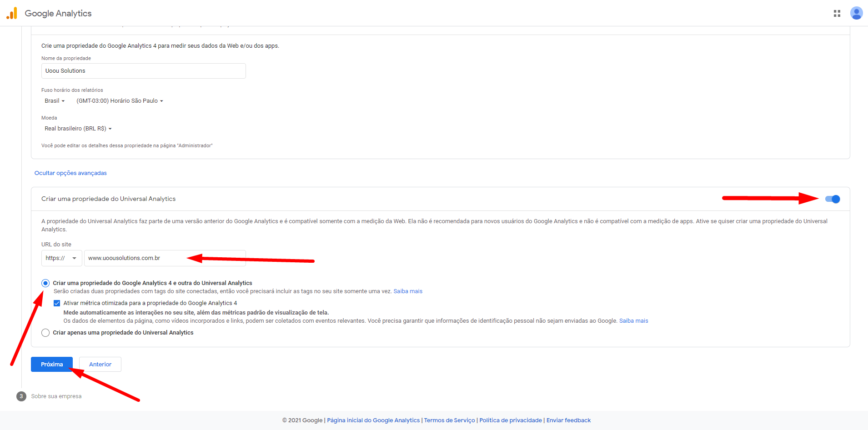Open Termos de Serviço link

tap(449, 420)
